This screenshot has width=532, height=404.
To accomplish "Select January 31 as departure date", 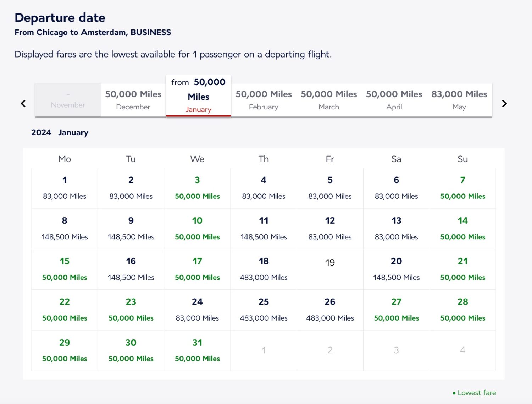I will (x=197, y=350).
